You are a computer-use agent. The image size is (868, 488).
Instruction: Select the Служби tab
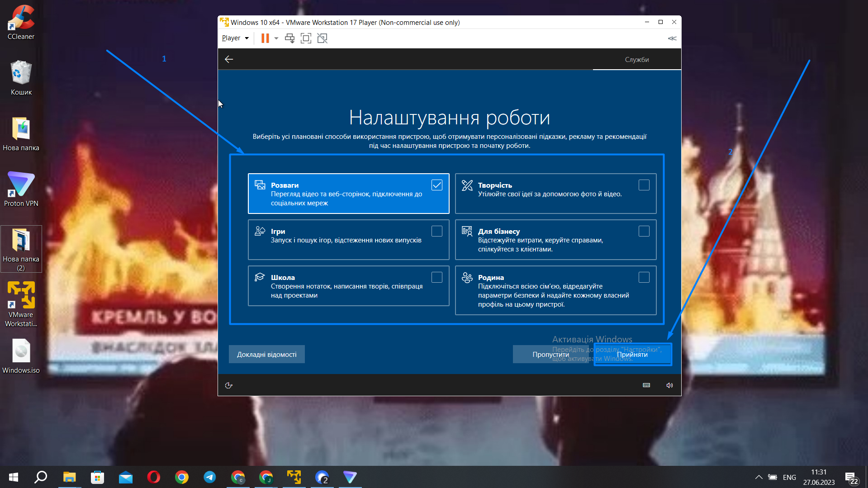click(637, 60)
